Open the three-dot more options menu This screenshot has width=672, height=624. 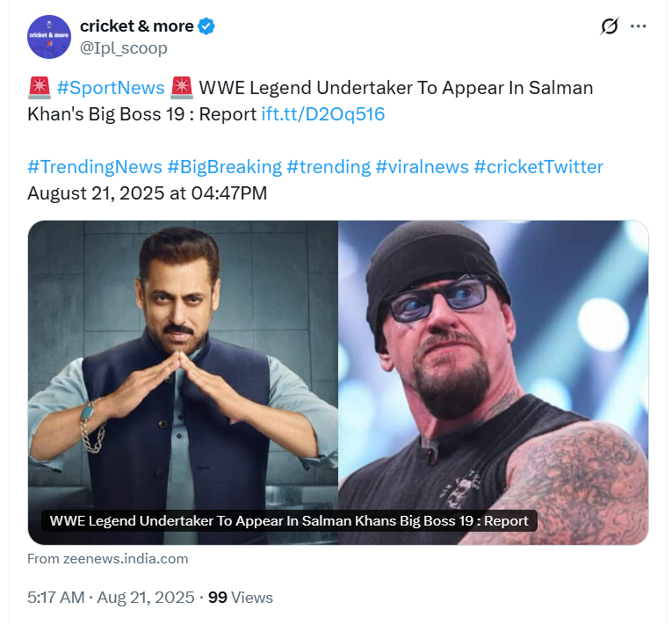click(639, 27)
